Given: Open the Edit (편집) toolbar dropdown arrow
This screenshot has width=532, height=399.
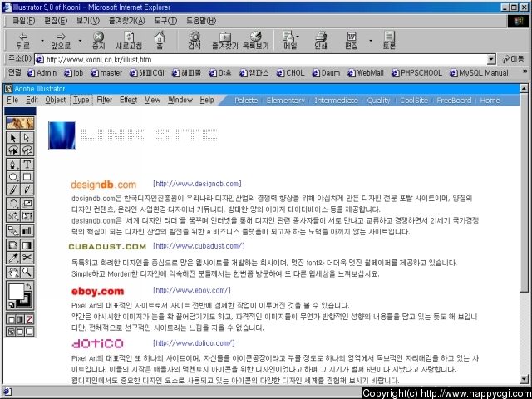Looking at the screenshot, I should click(371, 41).
